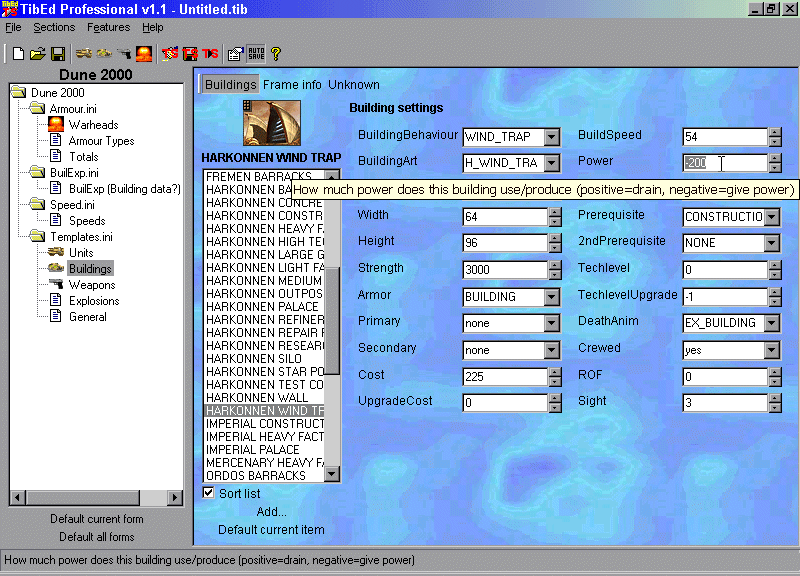Click Default current form
800x576 pixels.
click(x=97, y=519)
